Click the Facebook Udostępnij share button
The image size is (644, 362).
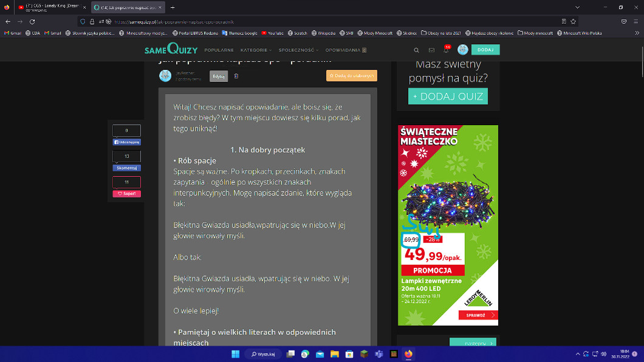[x=126, y=142]
